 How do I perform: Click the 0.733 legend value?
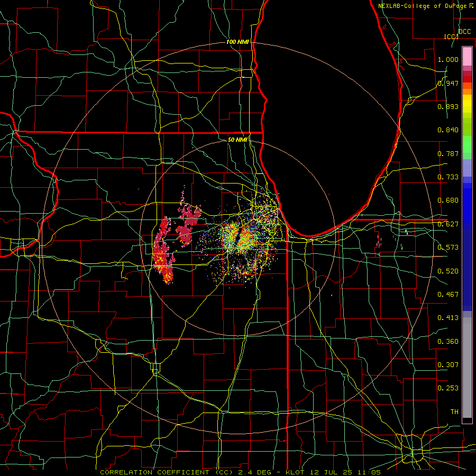pyautogui.click(x=448, y=177)
